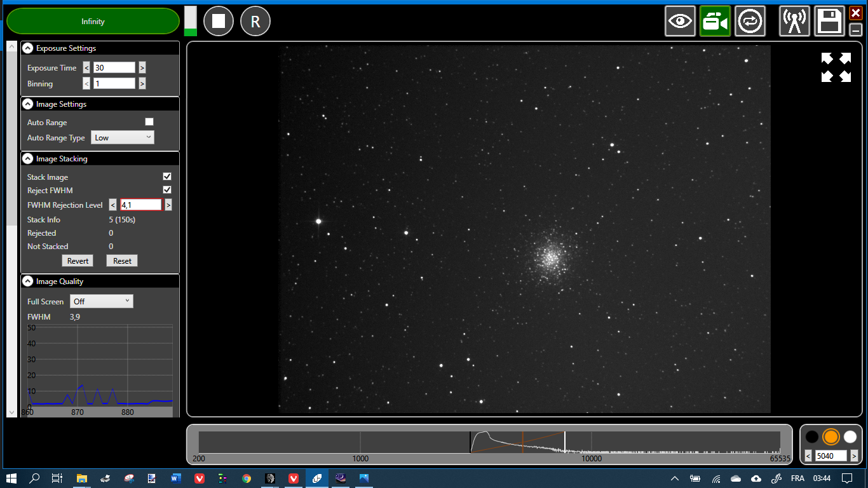This screenshot has width=868, height=488.
Task: Open Windows taskbar search
Action: click(35, 478)
